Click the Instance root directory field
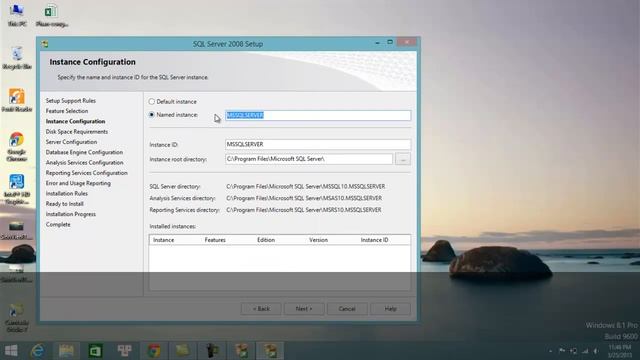The height and width of the screenshot is (360, 640). point(309,159)
